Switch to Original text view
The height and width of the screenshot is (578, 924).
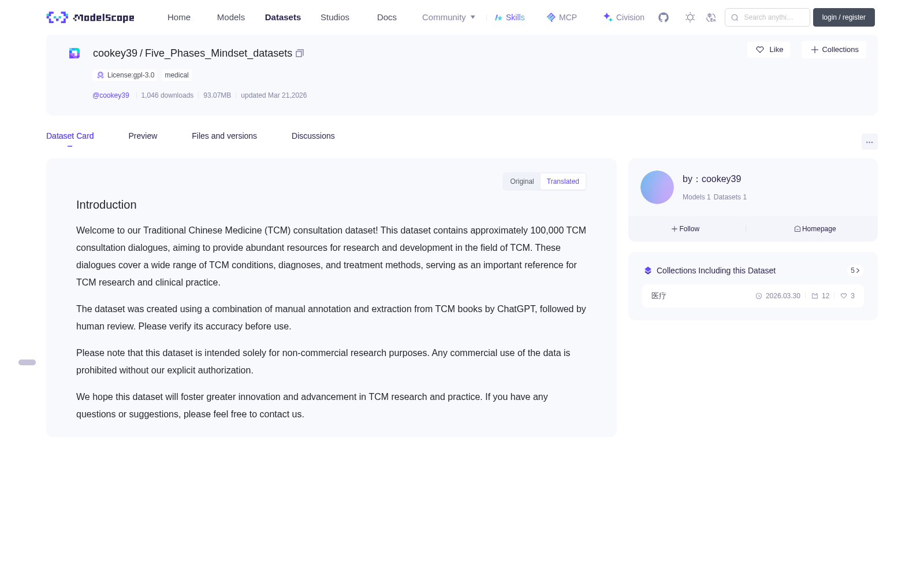tap(522, 181)
